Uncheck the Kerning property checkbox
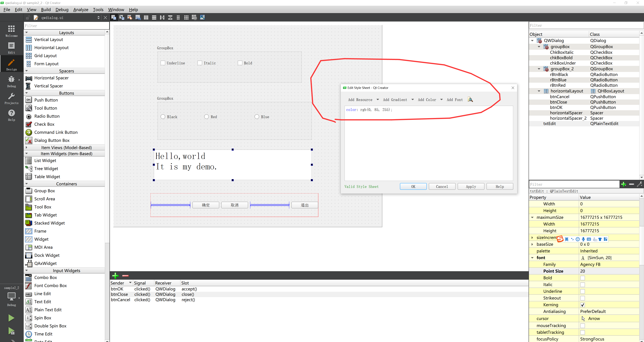 (582, 305)
